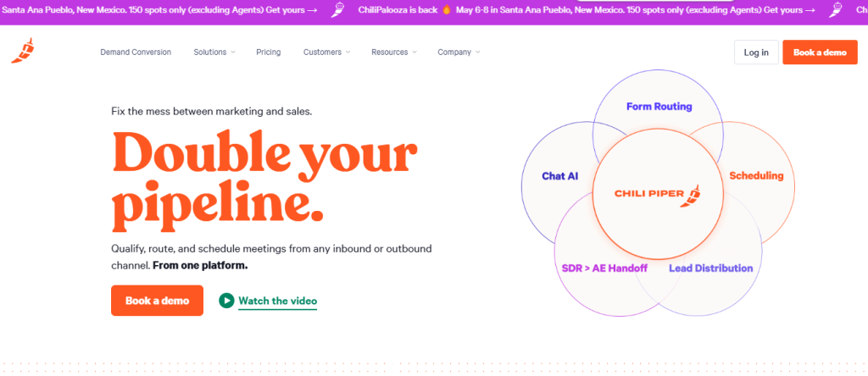The height and width of the screenshot is (376, 868).
Task: Select the Form Routing circle
Action: coord(659,107)
